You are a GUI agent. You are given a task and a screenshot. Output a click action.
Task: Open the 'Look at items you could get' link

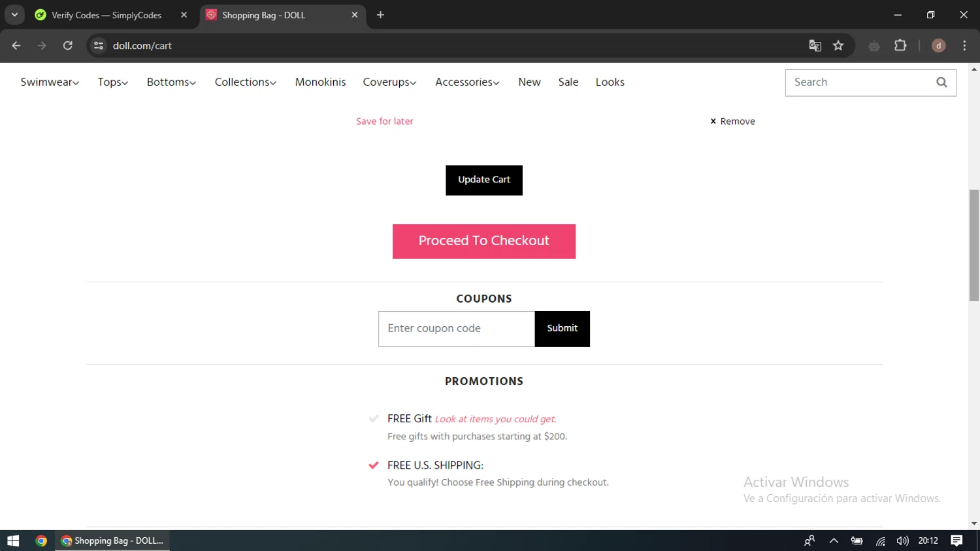coord(495,419)
